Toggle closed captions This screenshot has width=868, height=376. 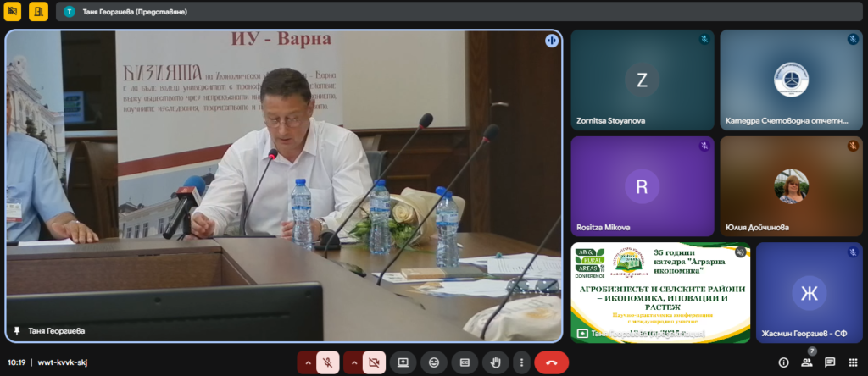pyautogui.click(x=465, y=362)
